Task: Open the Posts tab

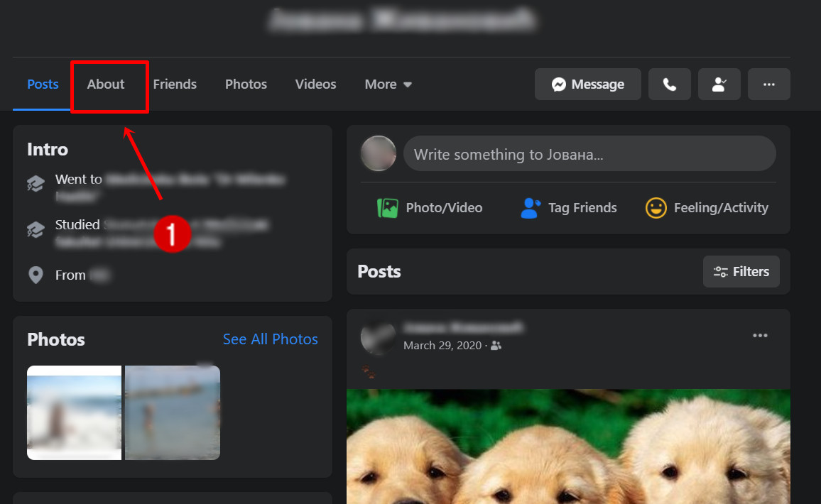Action: pyautogui.click(x=43, y=84)
